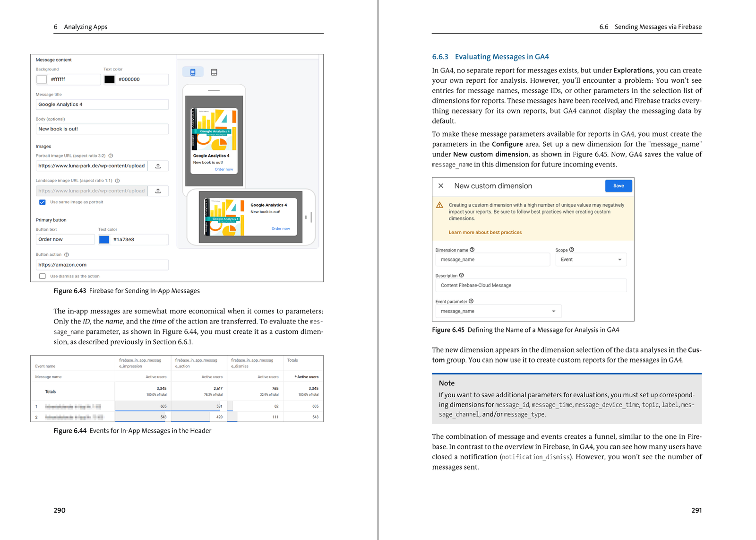Select the phone portrait preview icon
This screenshot has width=756, height=540.
tap(193, 72)
